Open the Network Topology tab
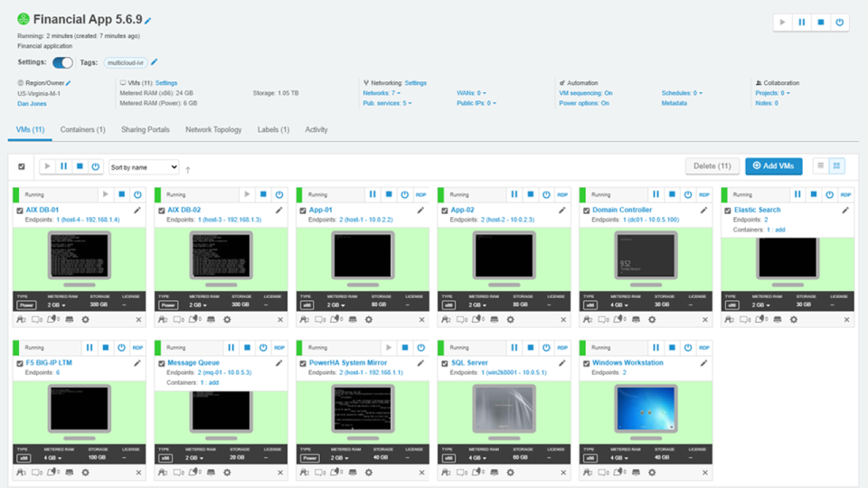Screen dimensions: 868x488 [213, 129]
